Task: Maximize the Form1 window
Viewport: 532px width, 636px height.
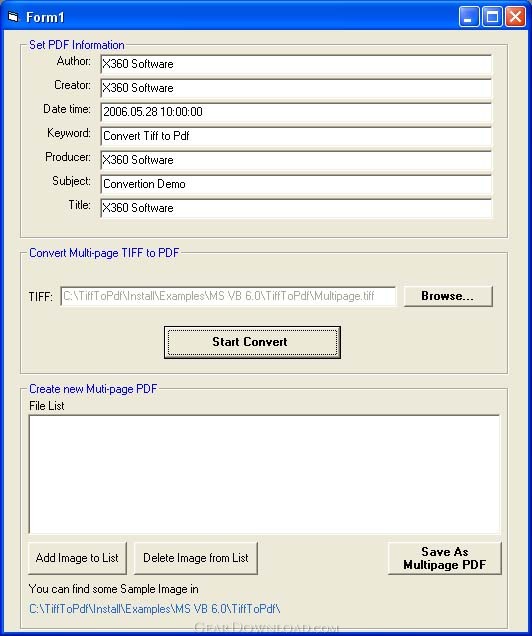Action: pyautogui.click(x=492, y=17)
